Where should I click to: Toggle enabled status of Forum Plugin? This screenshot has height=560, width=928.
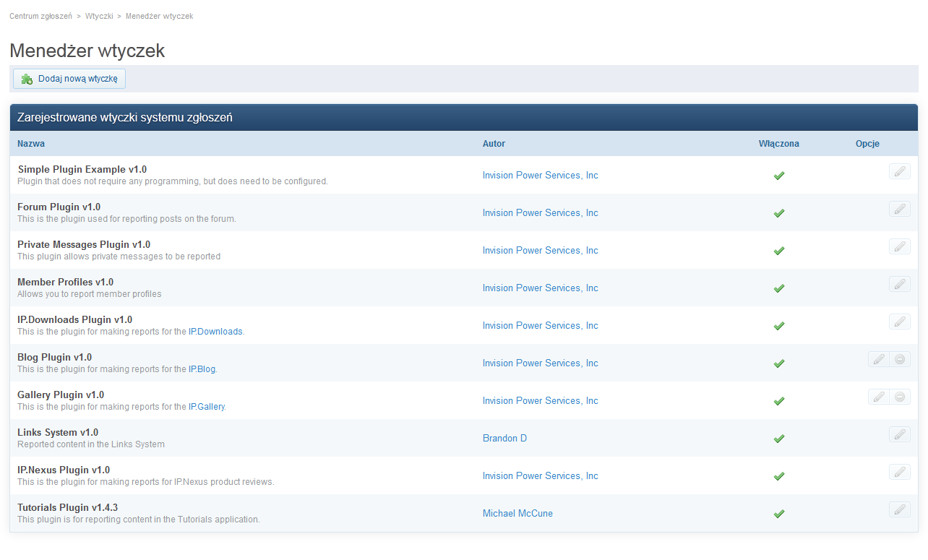click(778, 213)
